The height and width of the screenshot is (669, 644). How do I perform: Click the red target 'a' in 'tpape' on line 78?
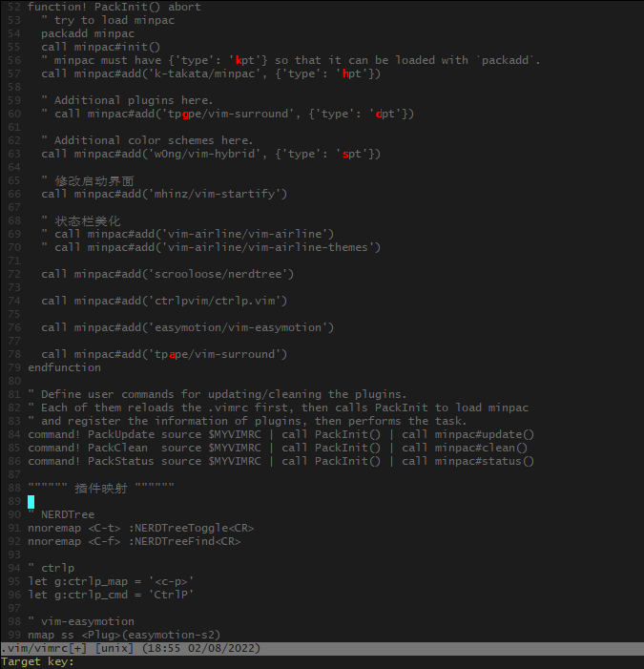pos(172,355)
